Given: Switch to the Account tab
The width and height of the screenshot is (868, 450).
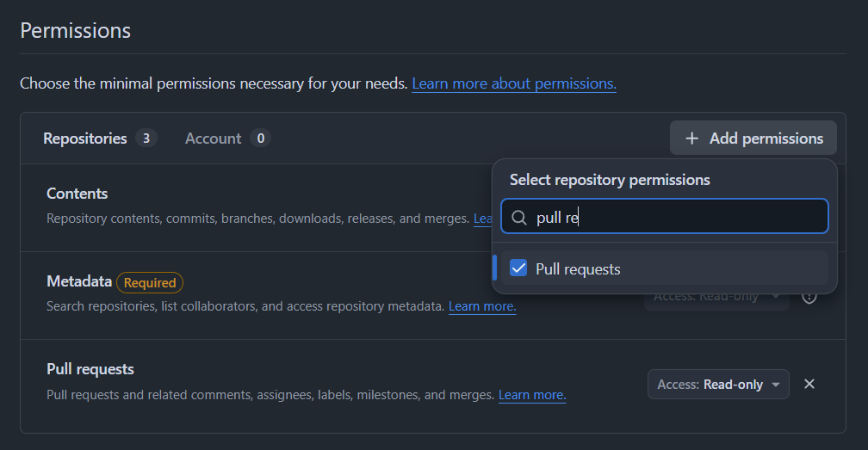Looking at the screenshot, I should (213, 139).
